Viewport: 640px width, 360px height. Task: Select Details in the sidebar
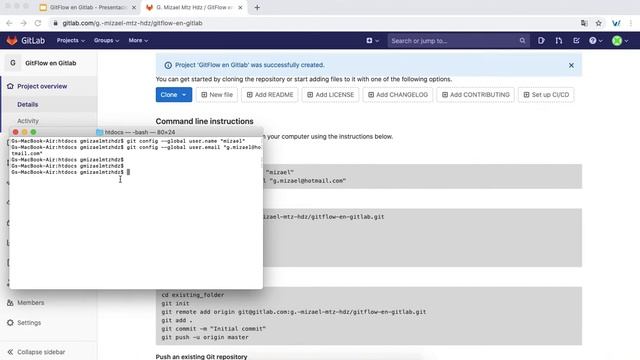tap(27, 104)
